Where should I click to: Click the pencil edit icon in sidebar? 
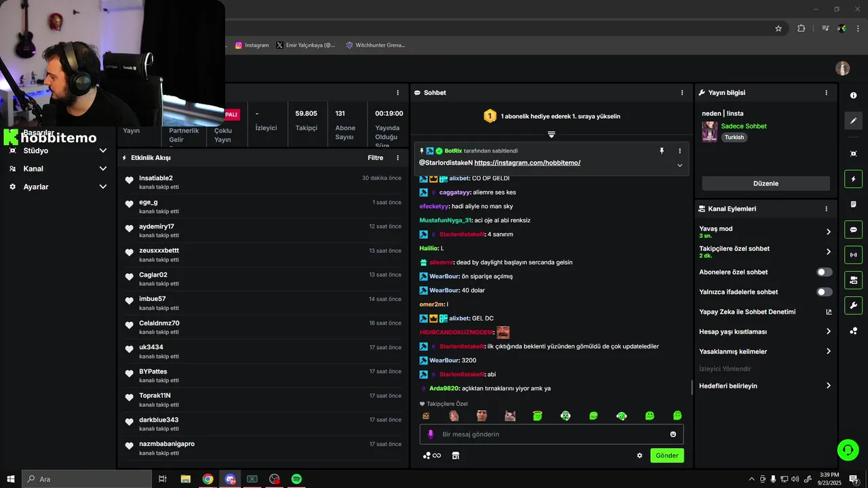point(853,121)
